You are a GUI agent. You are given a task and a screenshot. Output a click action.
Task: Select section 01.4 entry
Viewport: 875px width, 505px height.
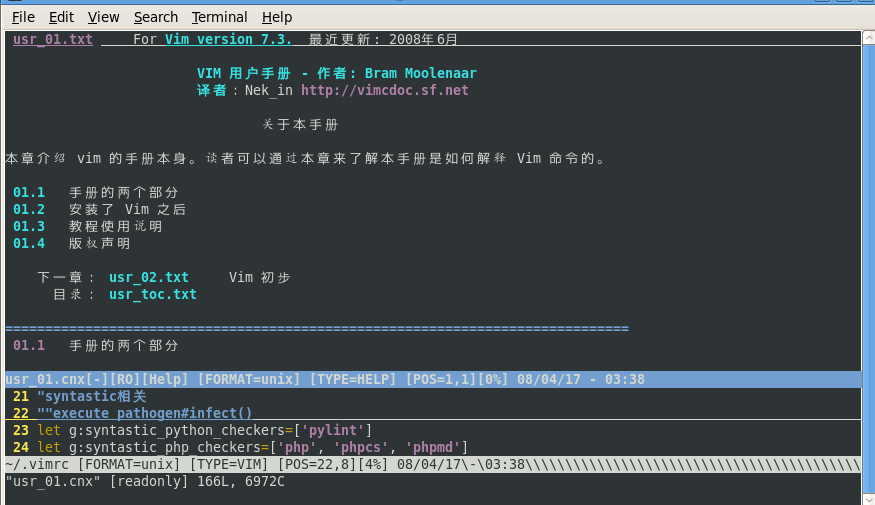pos(29,243)
